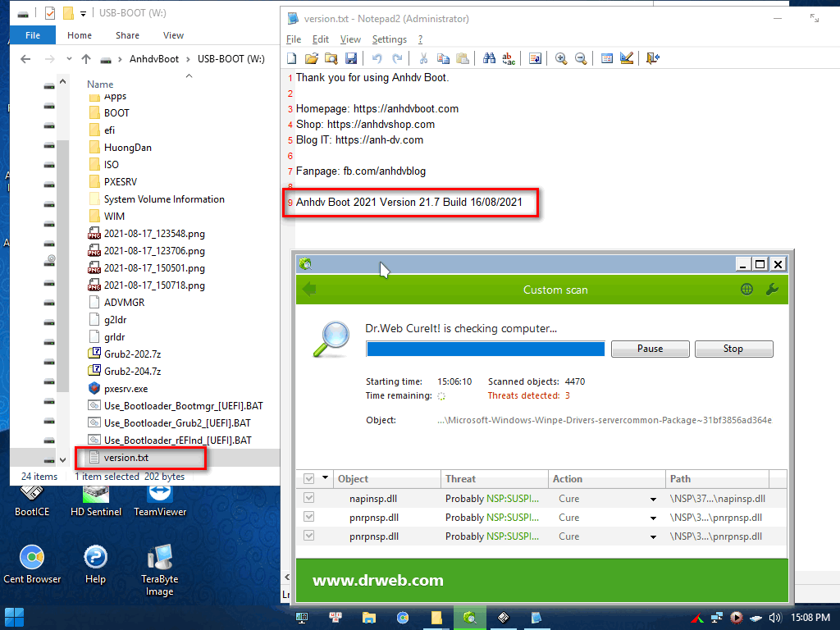
Task: Click AnhdvBoot in the Explorer breadcrumb
Action: pyautogui.click(x=154, y=59)
